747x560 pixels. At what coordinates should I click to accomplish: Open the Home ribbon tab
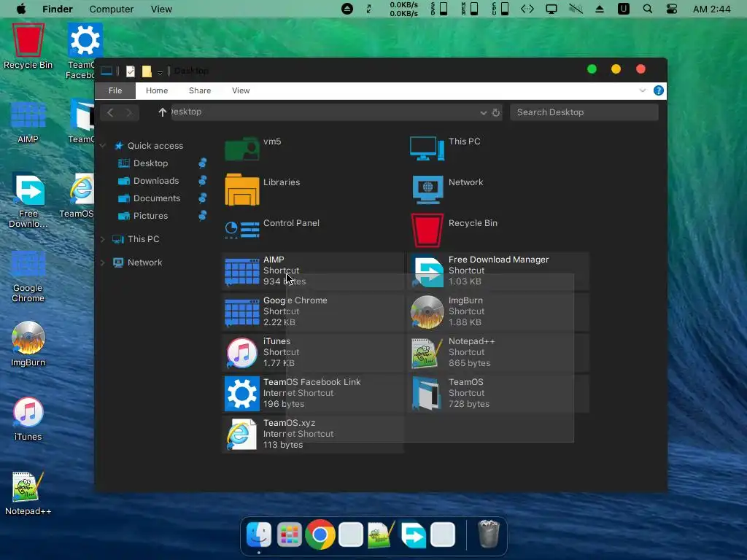pos(157,90)
